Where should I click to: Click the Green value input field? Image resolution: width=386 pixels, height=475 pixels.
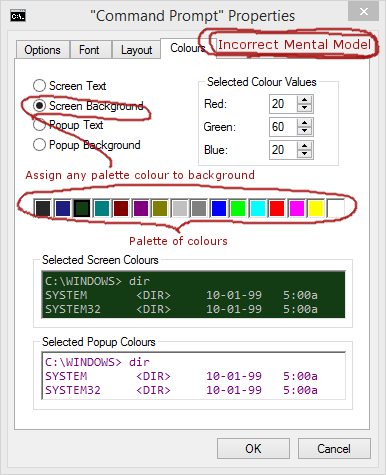tap(283, 127)
